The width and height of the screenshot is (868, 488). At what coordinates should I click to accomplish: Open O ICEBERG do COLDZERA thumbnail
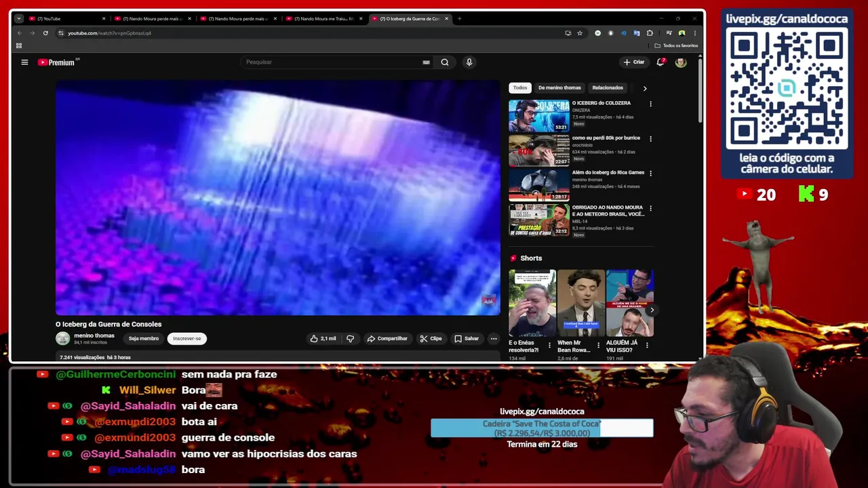tap(539, 116)
